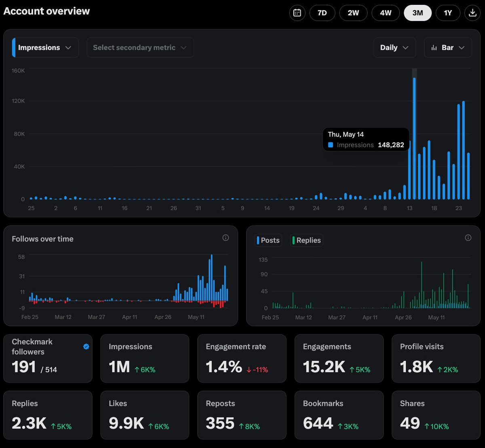
Task: Select the Reposts 355 stat card
Action: click(242, 415)
